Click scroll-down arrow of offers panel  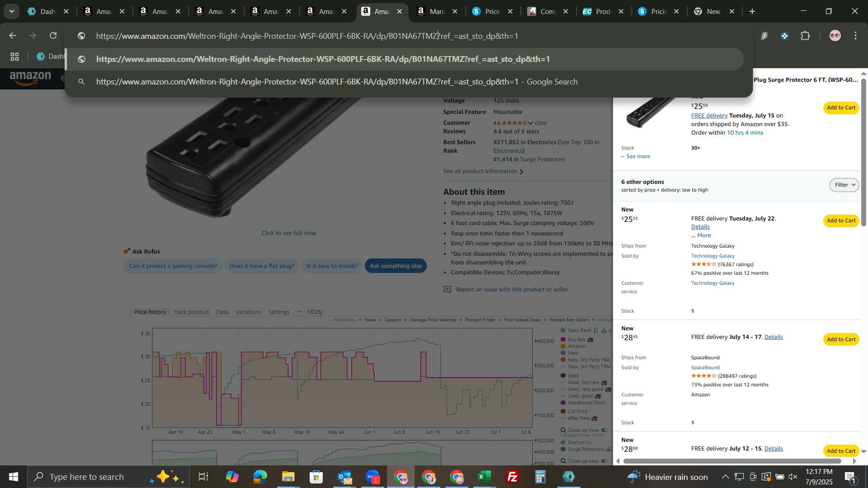[863, 451]
